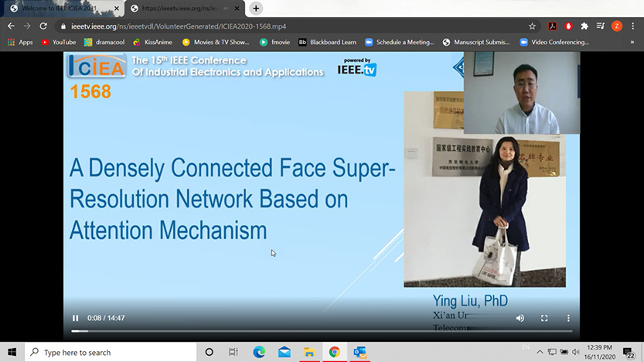
Task: Open Apps bookmark shortcut
Action: tap(20, 42)
